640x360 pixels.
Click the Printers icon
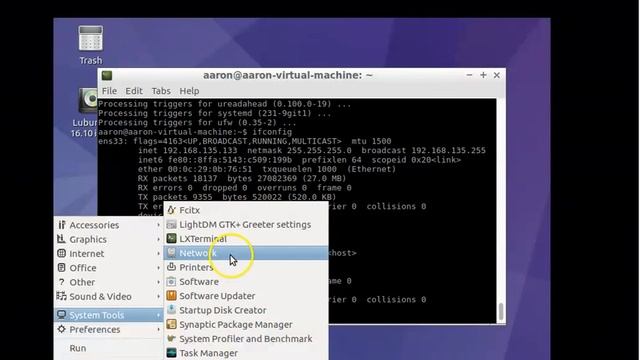click(x=171, y=267)
